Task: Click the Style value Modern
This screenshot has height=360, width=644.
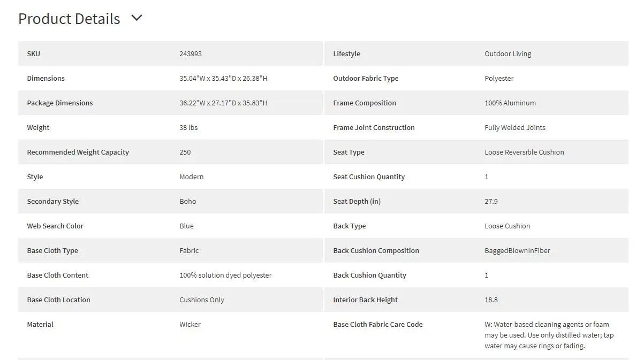Action: [192, 177]
